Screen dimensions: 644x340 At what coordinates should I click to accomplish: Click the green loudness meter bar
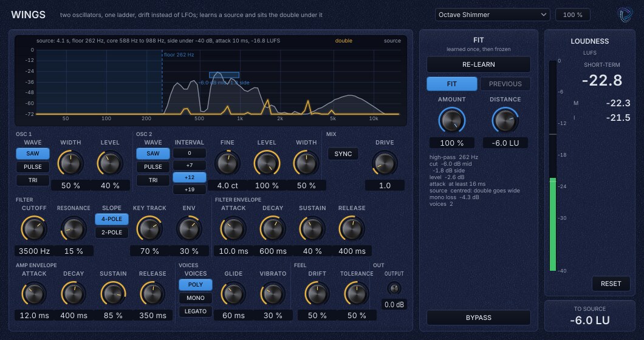tap(553, 225)
